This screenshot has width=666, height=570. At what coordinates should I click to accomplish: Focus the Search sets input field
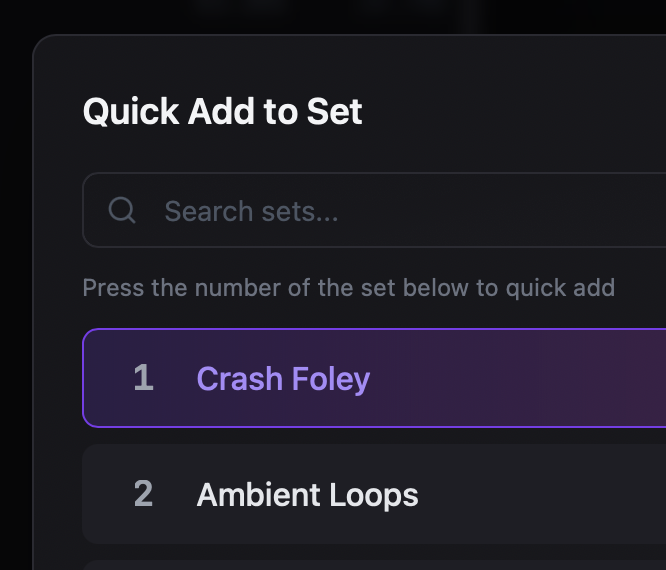[400, 210]
